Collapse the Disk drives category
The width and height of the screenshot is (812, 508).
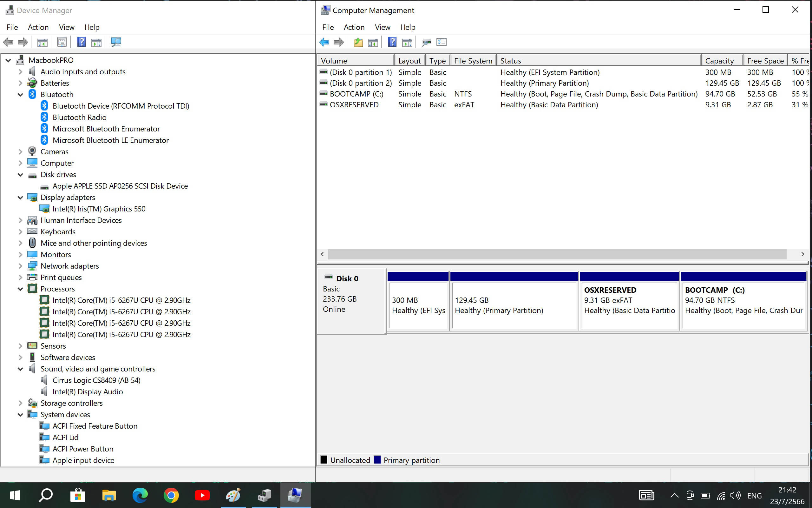[20, 175]
